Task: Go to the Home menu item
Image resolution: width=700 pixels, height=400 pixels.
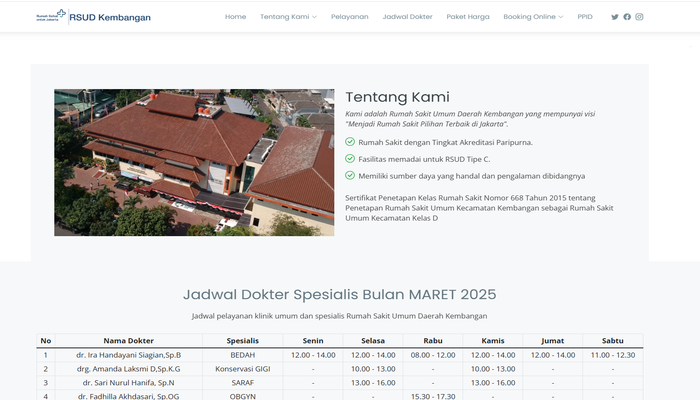Action: point(235,17)
